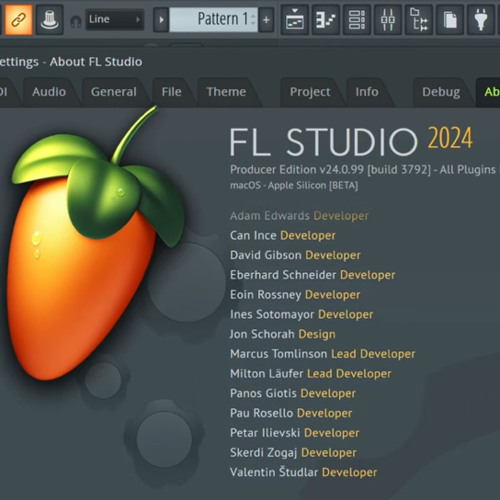Click the Producer Edition v24.0.99 version line

coord(363,170)
